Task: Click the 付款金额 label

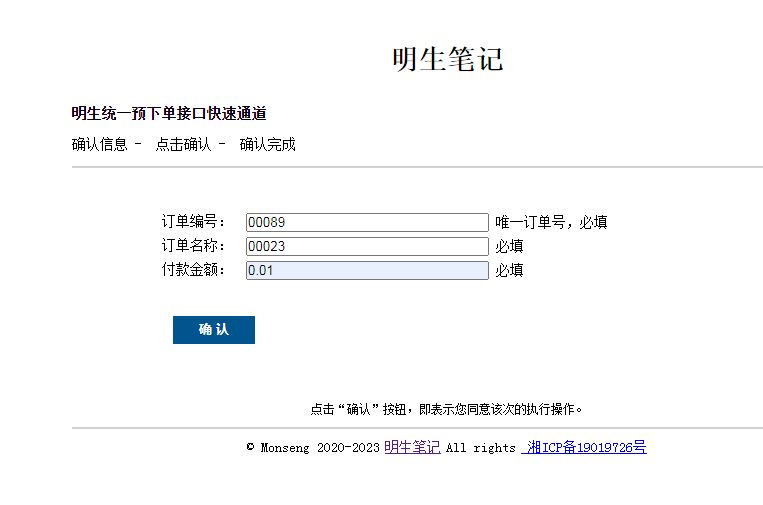Action: tap(193, 270)
